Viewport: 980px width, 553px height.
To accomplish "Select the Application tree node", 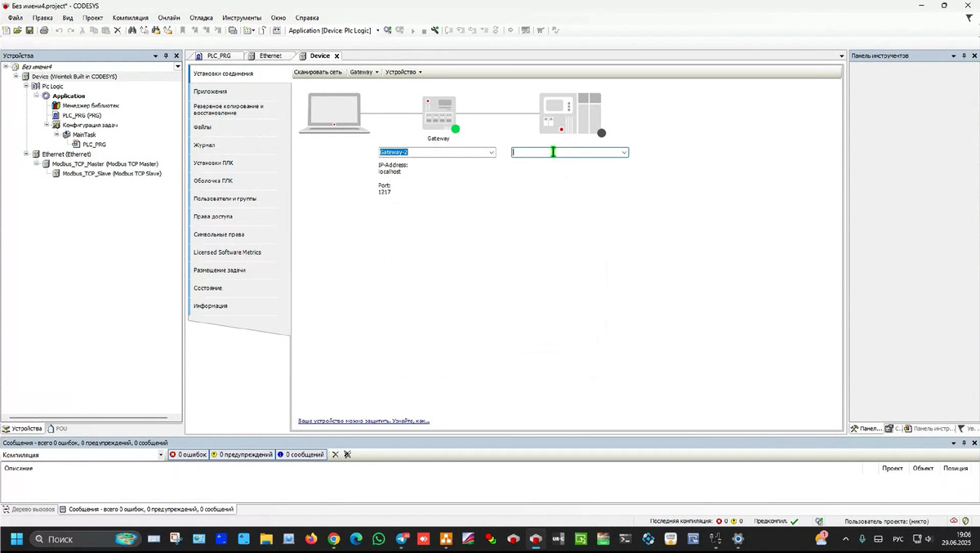I will (x=69, y=96).
